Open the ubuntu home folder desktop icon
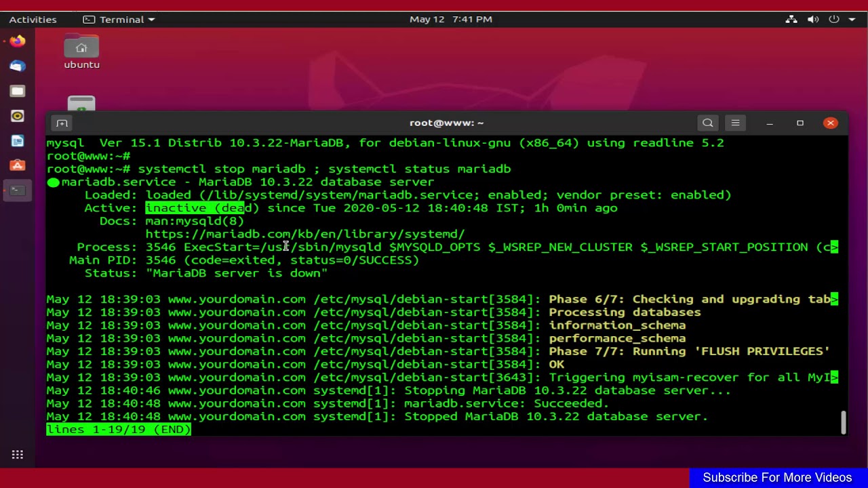 click(81, 52)
